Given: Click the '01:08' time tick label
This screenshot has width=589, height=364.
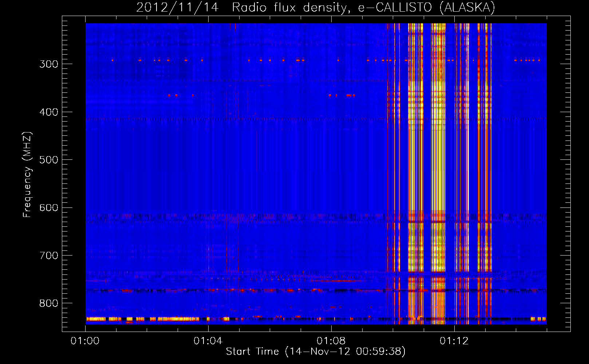Looking at the screenshot, I should point(331,341).
